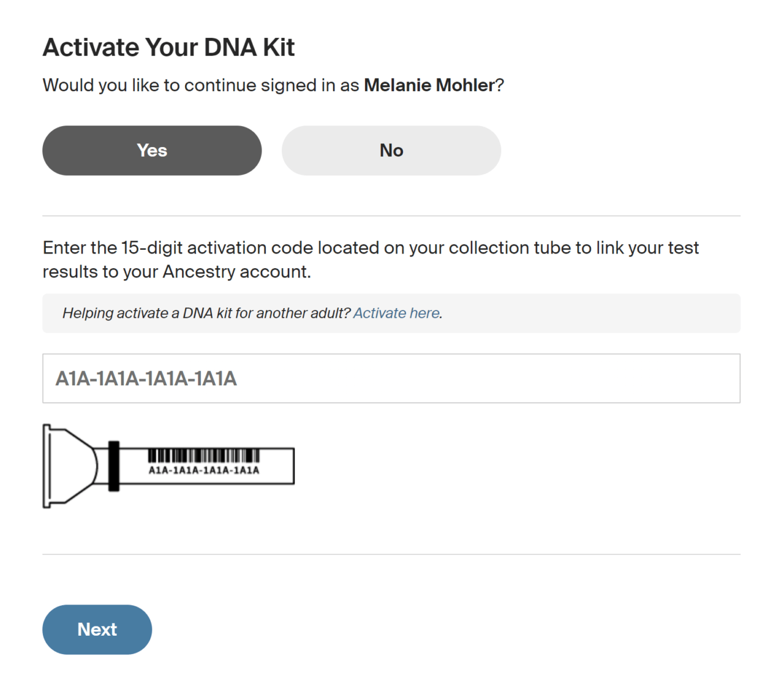Select the "No" option to sign in differently

pos(391,150)
